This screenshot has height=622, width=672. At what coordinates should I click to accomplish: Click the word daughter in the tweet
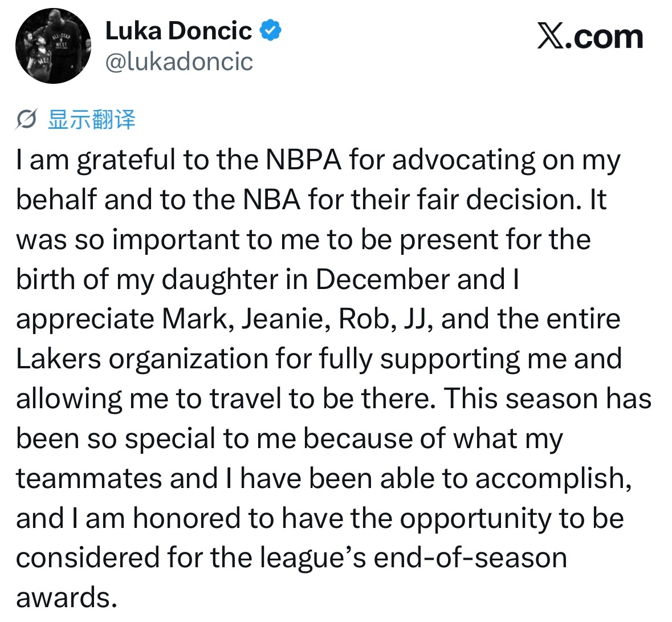[x=221, y=280]
